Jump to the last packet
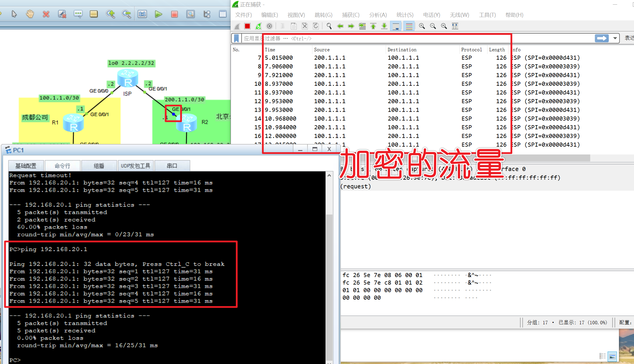The height and width of the screenshot is (364, 634). tap(384, 26)
